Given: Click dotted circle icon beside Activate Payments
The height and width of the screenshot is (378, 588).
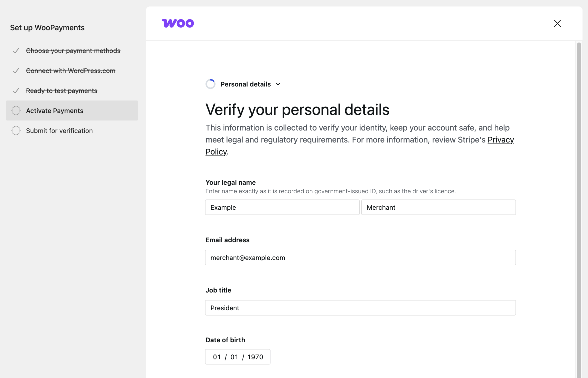Looking at the screenshot, I should point(16,110).
